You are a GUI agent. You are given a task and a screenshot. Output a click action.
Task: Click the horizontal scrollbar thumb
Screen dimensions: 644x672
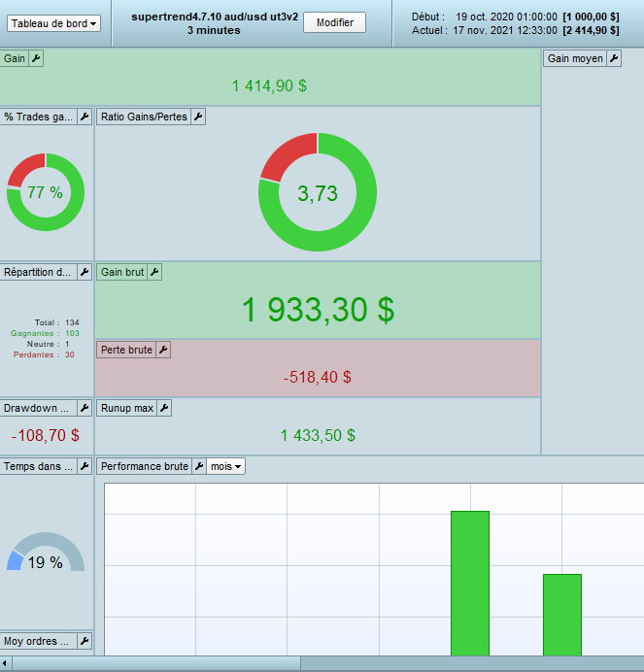(x=156, y=663)
